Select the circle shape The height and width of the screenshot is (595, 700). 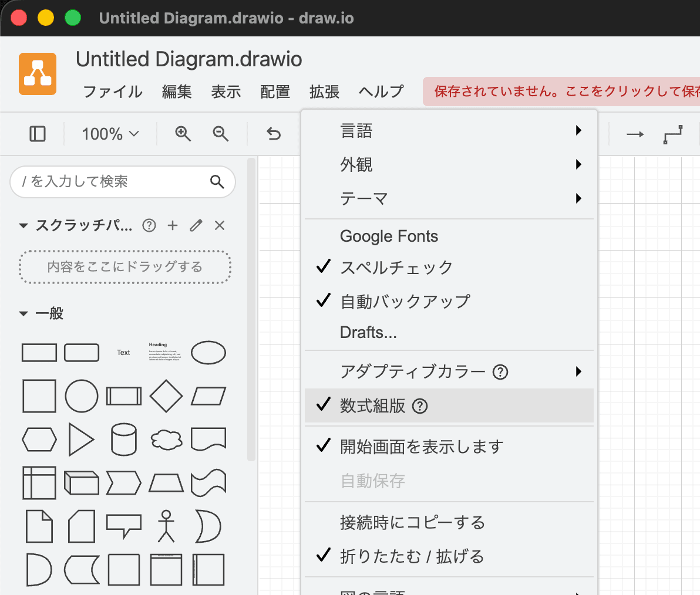[x=82, y=396]
